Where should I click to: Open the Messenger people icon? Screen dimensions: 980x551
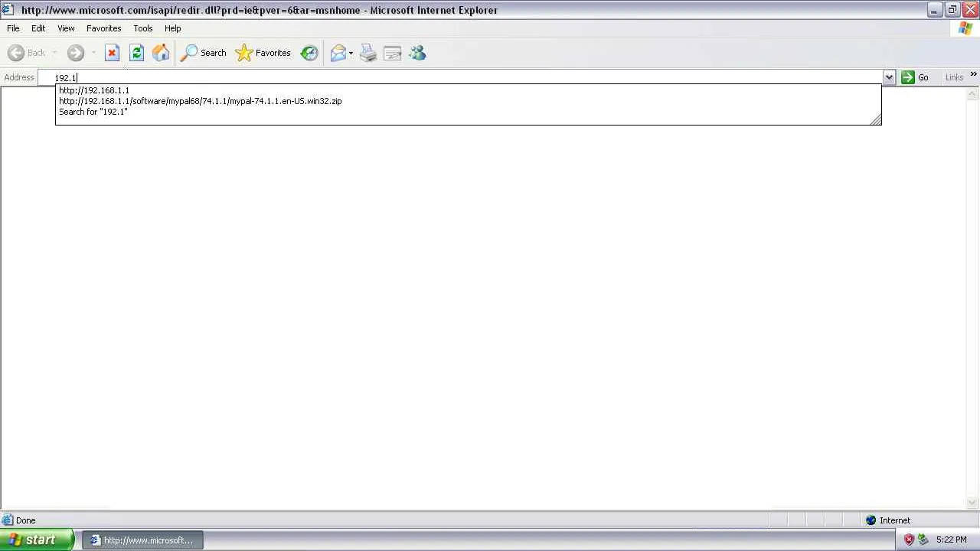coord(417,53)
